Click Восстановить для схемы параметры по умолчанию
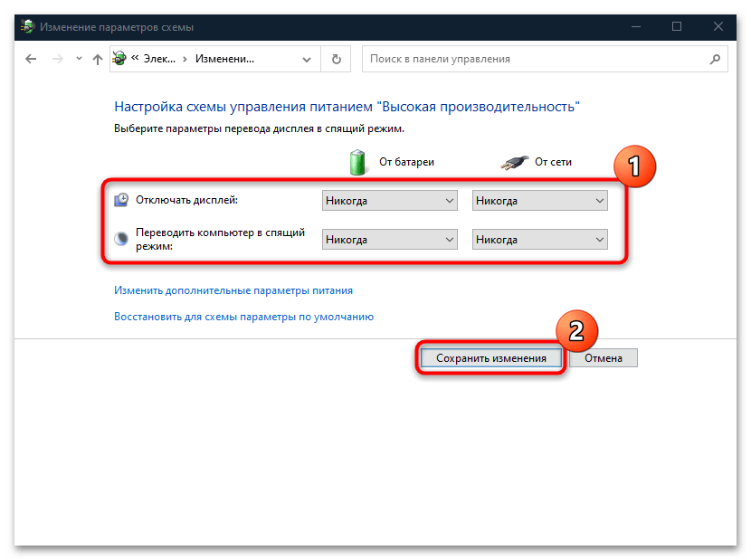Screen dimensions: 751x560 (x=243, y=318)
